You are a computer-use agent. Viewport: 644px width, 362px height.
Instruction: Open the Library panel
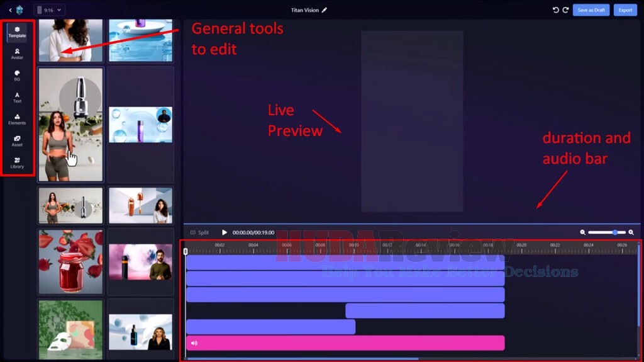click(17, 162)
